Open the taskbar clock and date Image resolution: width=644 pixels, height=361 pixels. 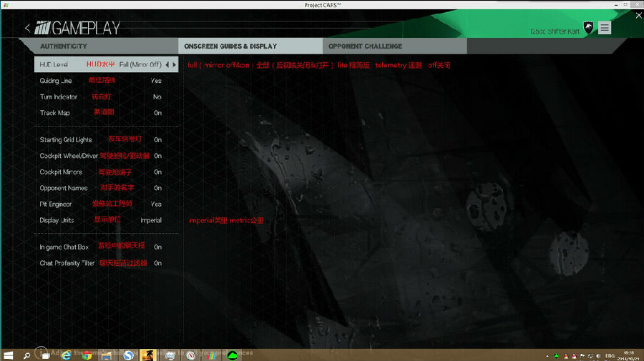tap(628, 356)
